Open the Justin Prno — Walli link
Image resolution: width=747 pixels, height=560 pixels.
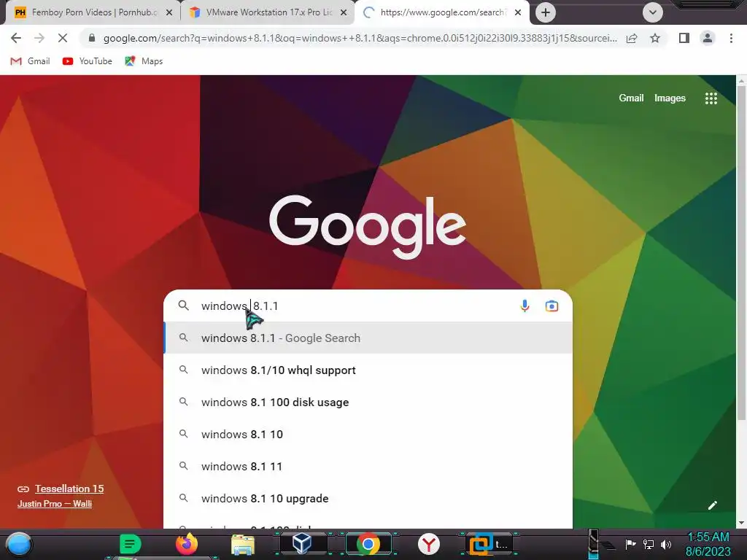55,503
